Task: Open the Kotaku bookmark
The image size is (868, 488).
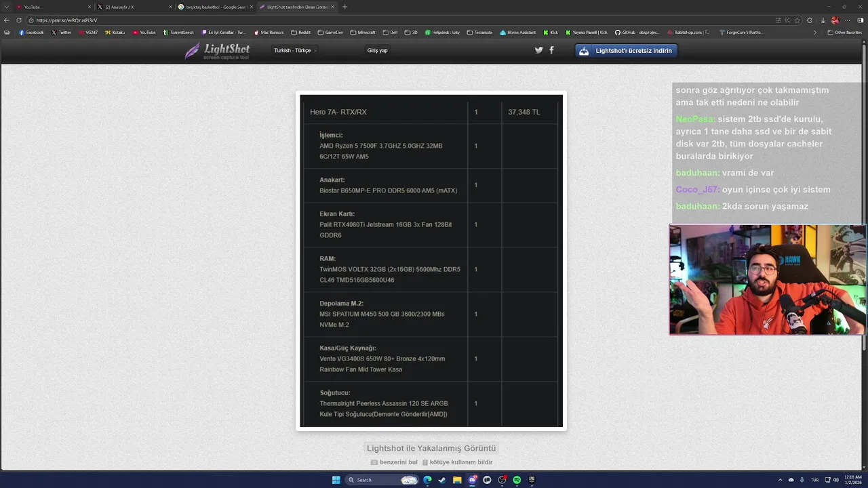Action: point(115,32)
